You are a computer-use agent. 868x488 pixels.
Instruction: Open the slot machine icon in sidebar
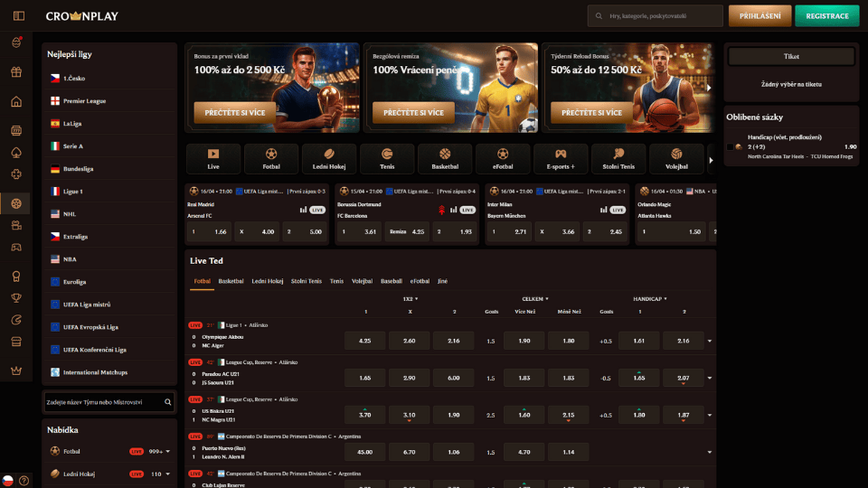pyautogui.click(x=16, y=130)
